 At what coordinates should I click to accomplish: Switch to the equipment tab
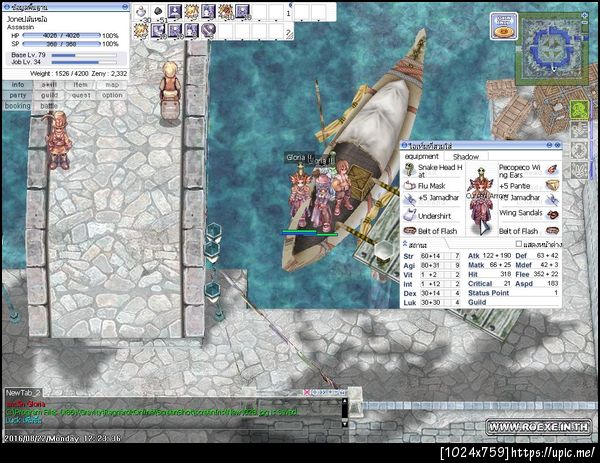(x=422, y=157)
